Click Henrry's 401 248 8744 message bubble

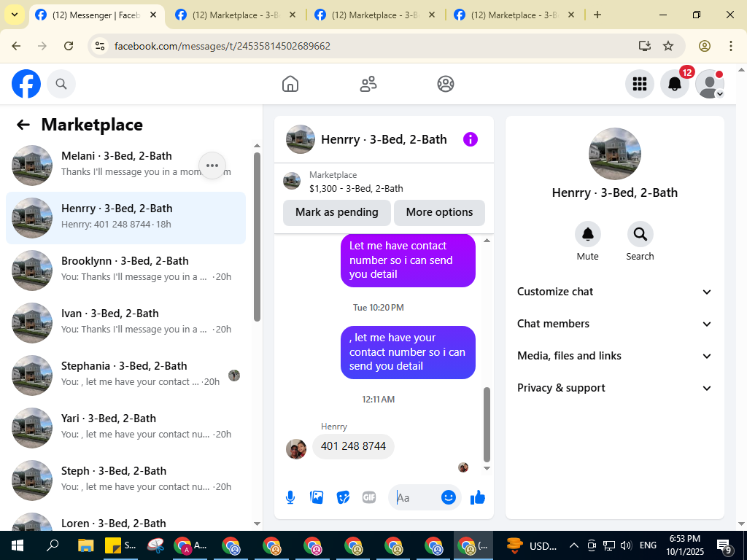tap(354, 446)
